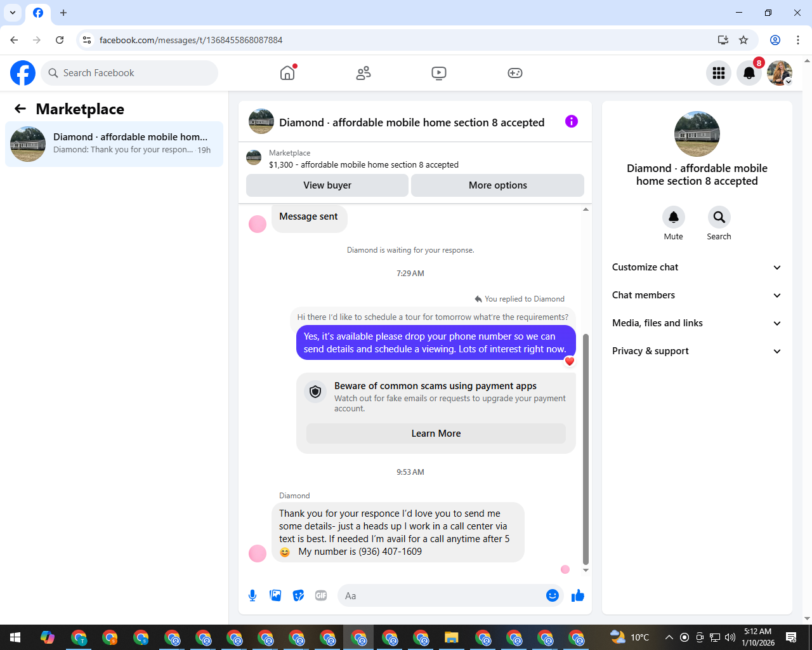Open the browser three-dot menu
This screenshot has height=650, width=812.
pos(798,40)
